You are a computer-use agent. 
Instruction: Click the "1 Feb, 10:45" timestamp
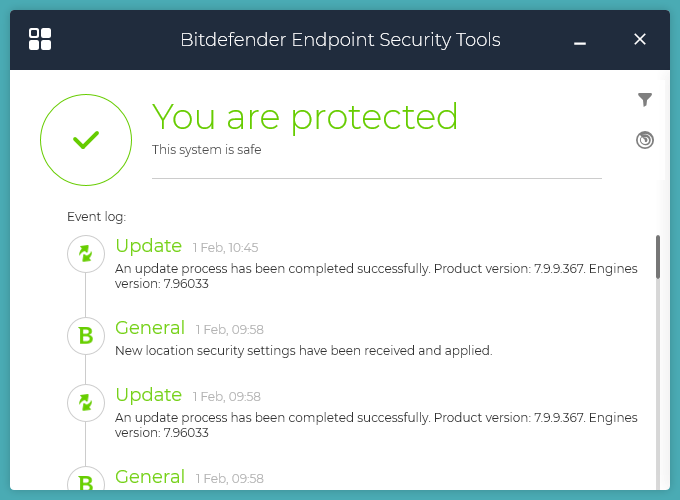[226, 247]
